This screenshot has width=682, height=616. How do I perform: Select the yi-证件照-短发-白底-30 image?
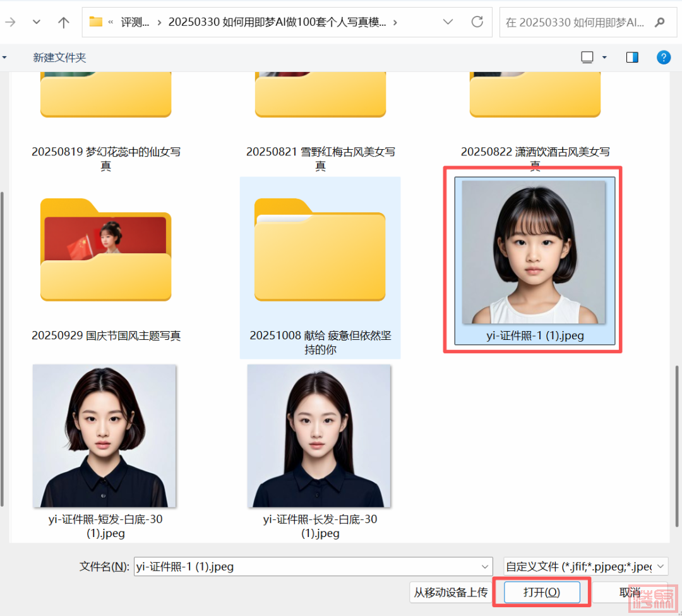[105, 437]
